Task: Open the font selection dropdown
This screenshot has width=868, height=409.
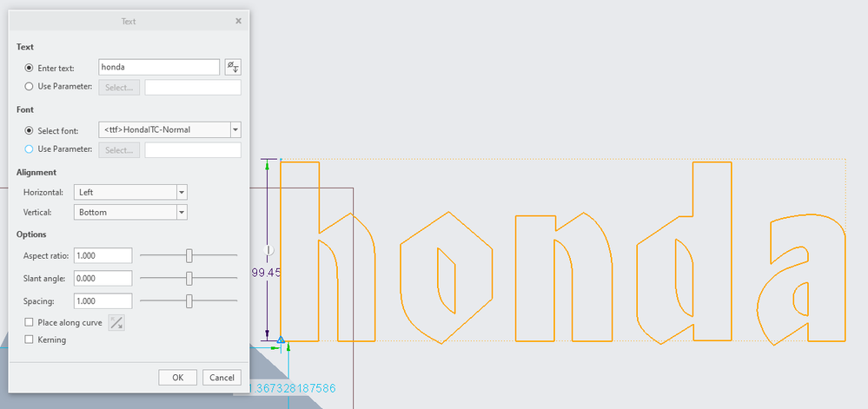Action: 235,130
